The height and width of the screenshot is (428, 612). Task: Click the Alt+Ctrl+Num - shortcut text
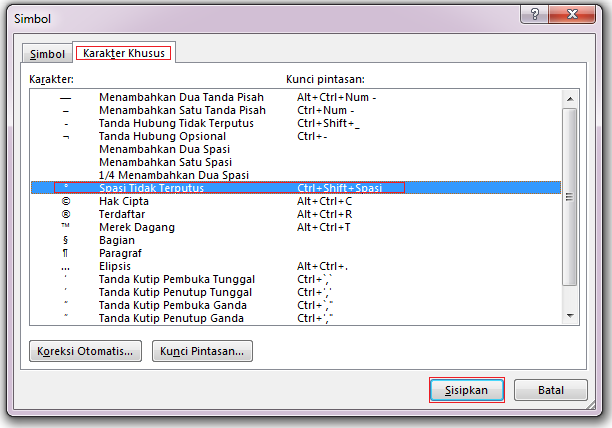coord(336,97)
